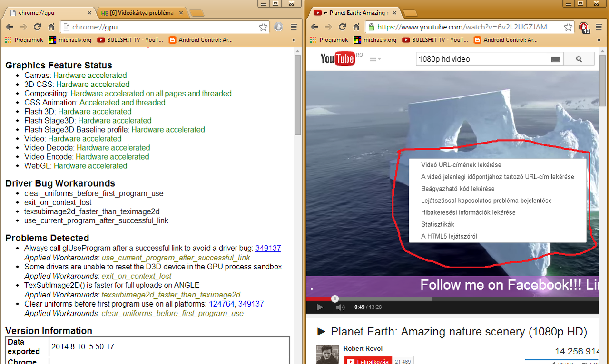Open a new tab in the chrome://gpu window

[197, 13]
